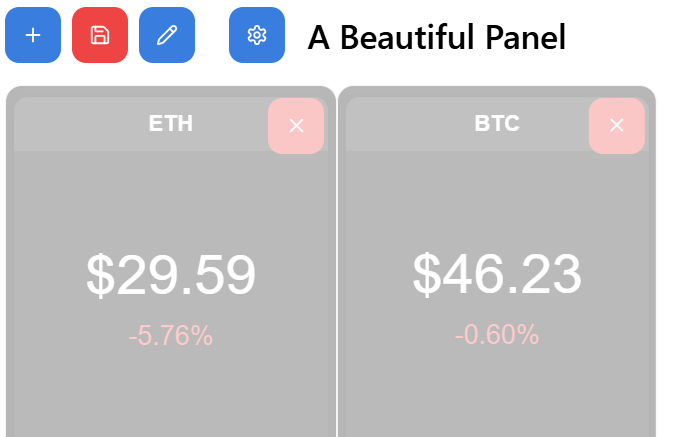Remove the ETH widget with its X
Screen dimensions: 675x437
(296, 125)
